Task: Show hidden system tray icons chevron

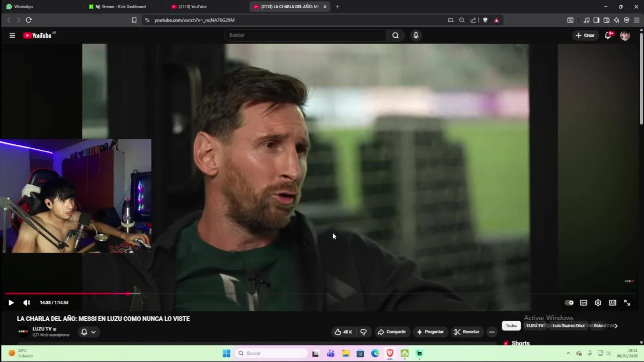Action: [568, 353]
